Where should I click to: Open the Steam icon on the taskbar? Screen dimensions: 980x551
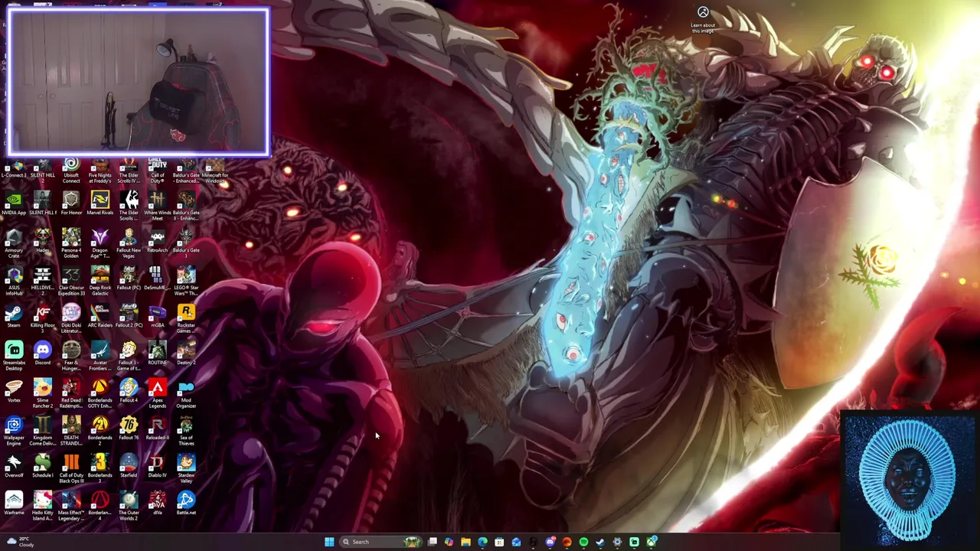pos(600,542)
